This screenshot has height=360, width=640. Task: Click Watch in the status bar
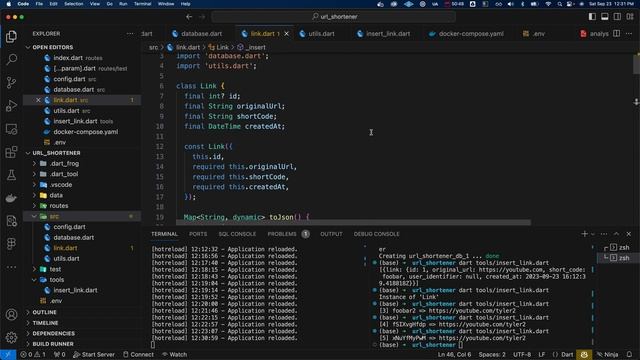click(175, 354)
